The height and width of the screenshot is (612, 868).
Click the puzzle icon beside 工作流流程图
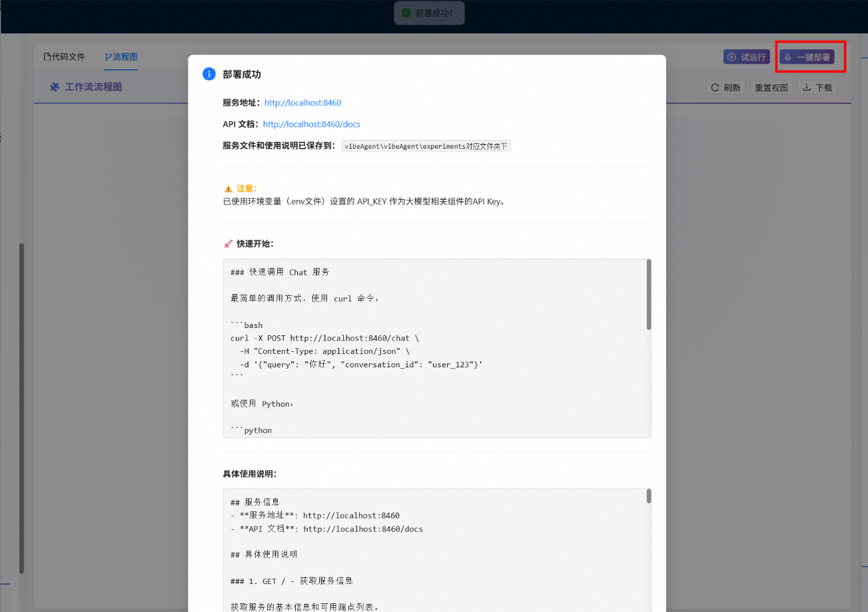coord(55,87)
